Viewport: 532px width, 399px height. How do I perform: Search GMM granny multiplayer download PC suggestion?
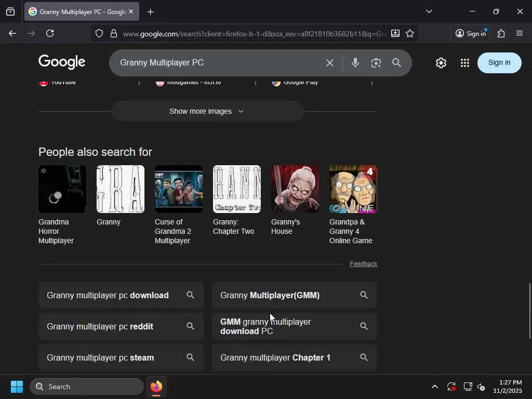click(x=295, y=326)
